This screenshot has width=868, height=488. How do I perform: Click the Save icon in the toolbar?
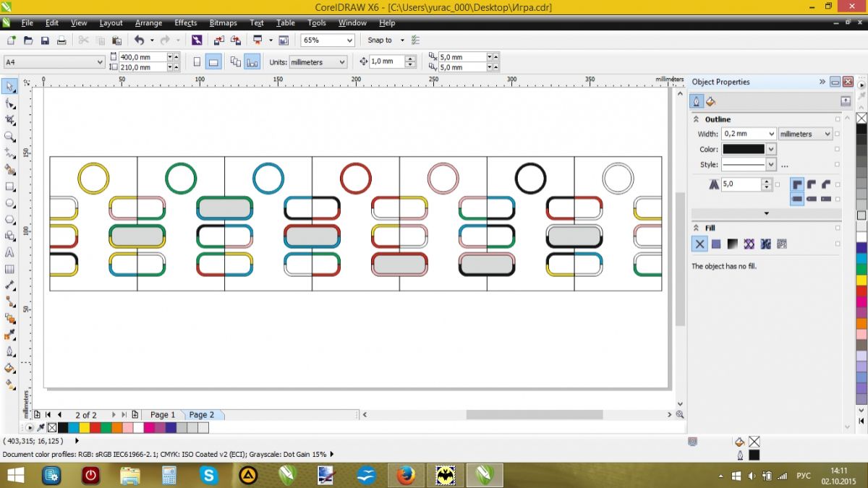(x=45, y=40)
